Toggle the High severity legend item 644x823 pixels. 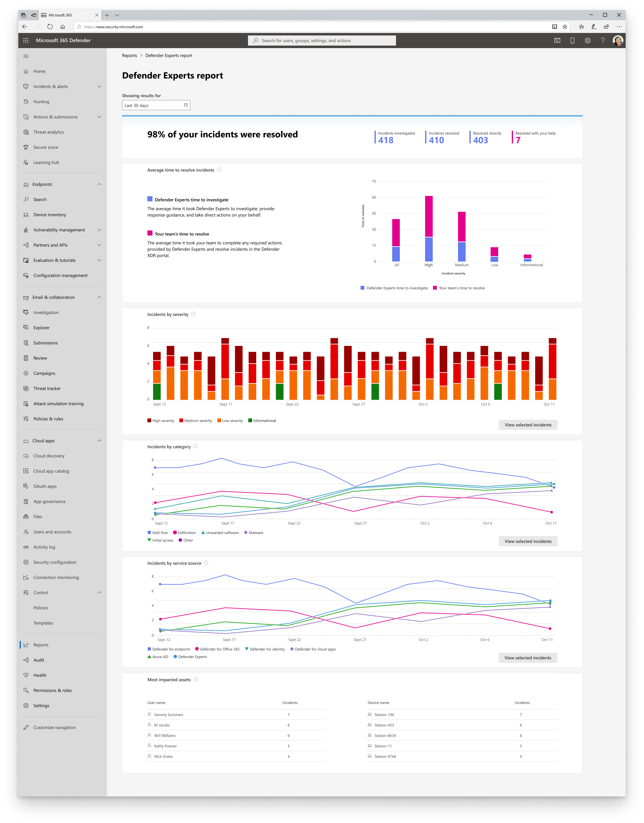161,420
